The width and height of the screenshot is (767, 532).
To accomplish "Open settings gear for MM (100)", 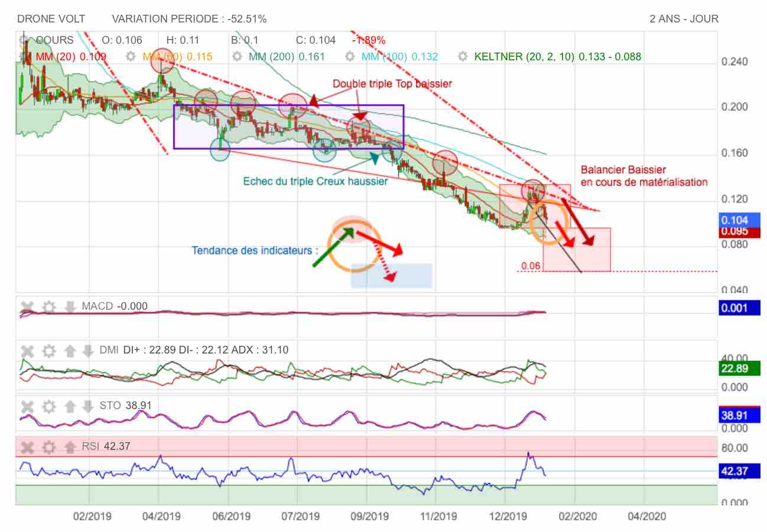I will tap(350, 57).
